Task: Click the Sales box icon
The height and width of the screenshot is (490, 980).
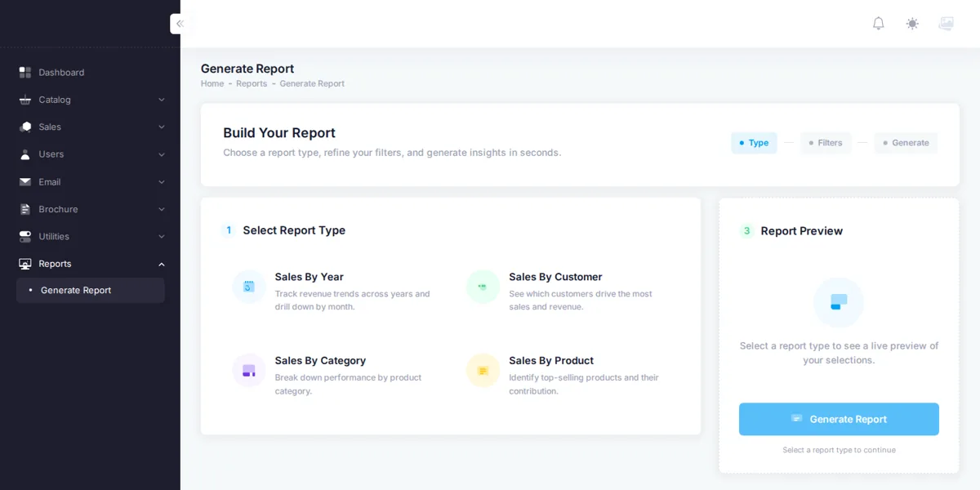Action: point(25,127)
